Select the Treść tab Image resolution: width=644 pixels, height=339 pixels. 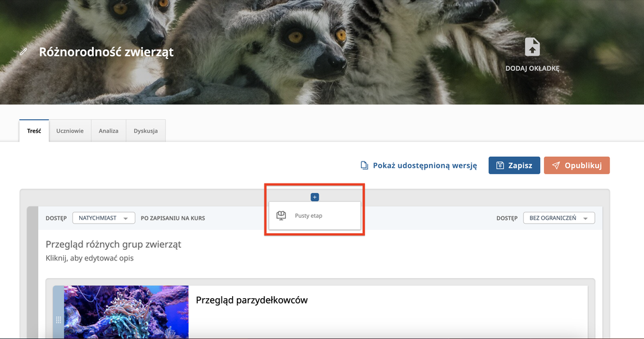34,131
